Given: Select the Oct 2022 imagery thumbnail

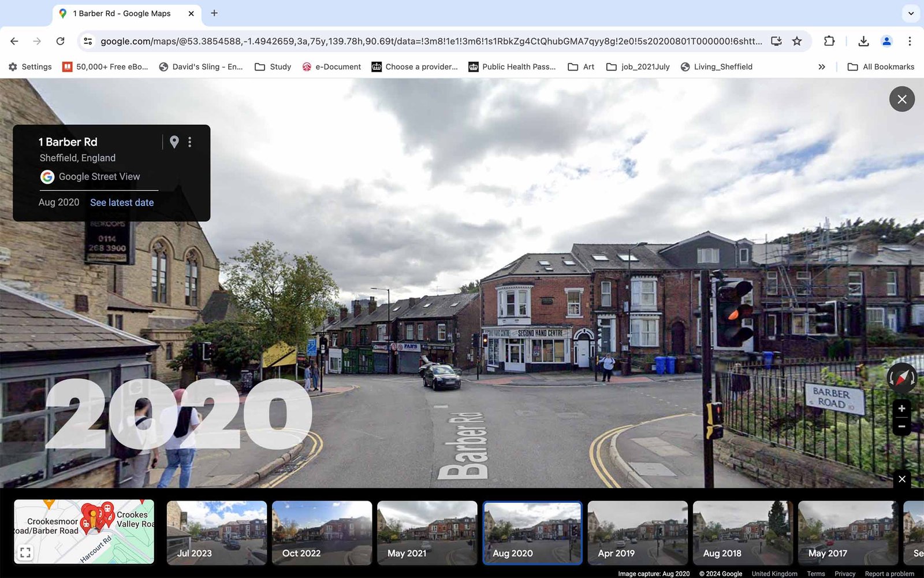Looking at the screenshot, I should point(322,533).
